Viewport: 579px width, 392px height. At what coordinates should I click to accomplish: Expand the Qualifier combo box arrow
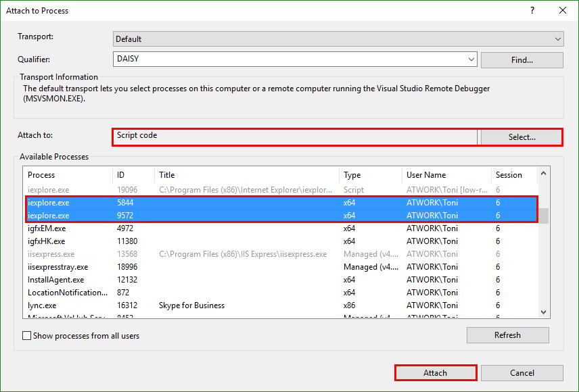(x=471, y=59)
